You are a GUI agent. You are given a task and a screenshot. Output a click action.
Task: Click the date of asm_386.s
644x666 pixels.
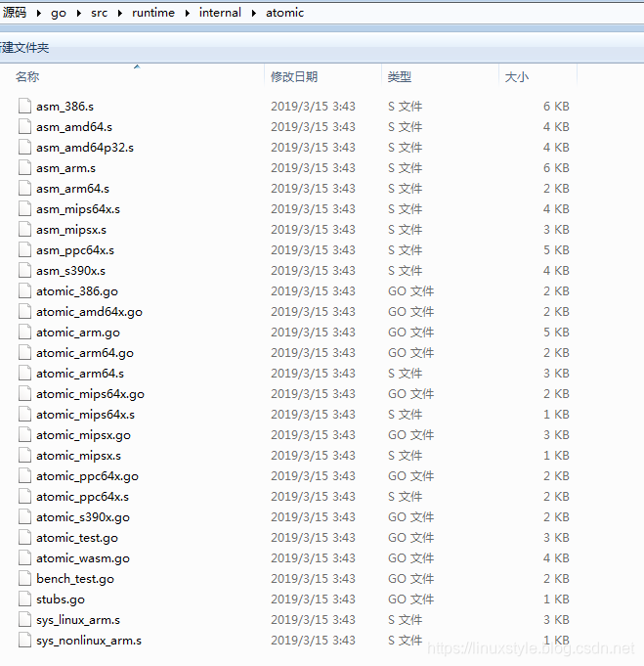[x=313, y=106]
